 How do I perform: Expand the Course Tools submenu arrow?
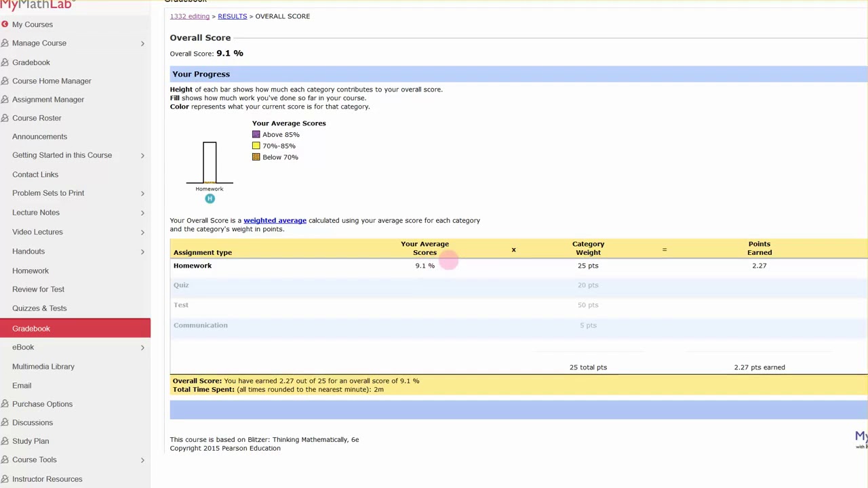click(142, 460)
